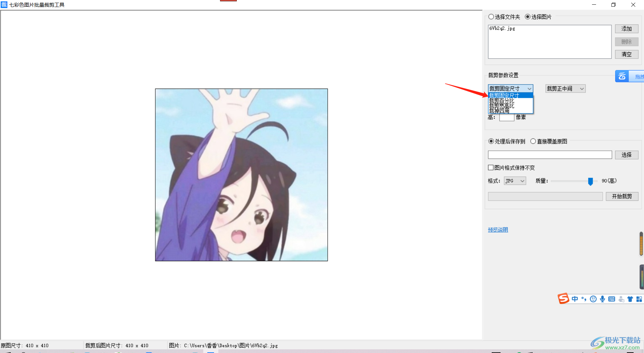
Task: Click the Sogou account login icon
Action: (x=621, y=299)
